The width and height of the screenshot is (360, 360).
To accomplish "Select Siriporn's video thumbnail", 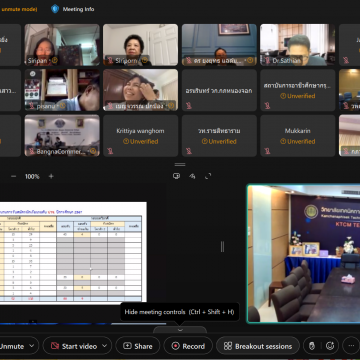I will (140, 45).
